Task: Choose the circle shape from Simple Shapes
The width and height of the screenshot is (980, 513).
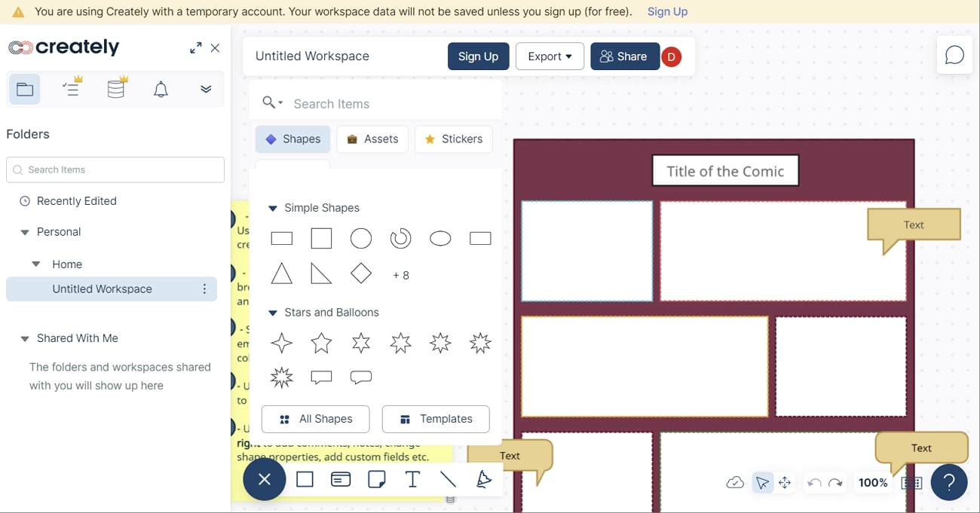Action: pos(361,239)
